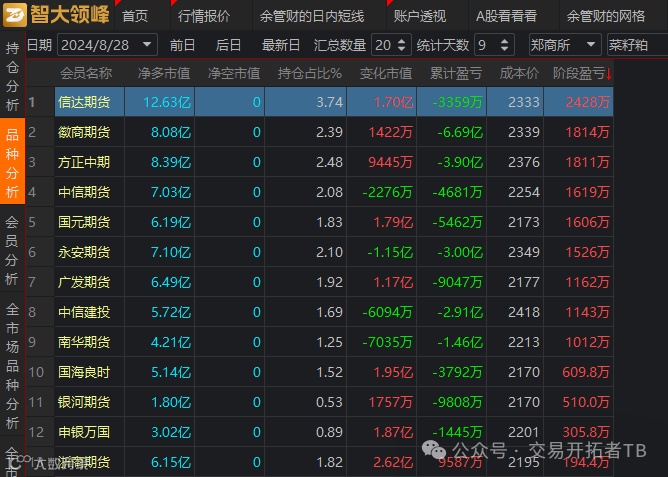Open the A股看看 tab
Image resolution: width=668 pixels, height=477 pixels.
pyautogui.click(x=506, y=16)
